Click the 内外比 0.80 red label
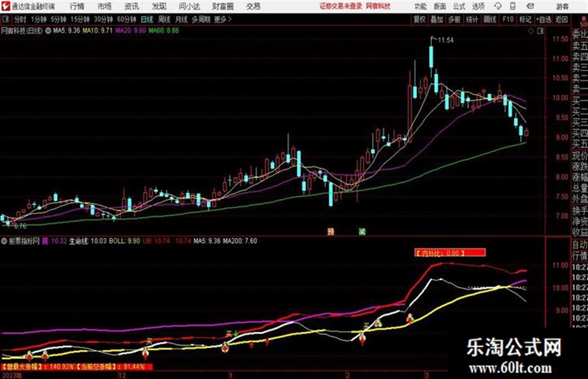This screenshot has width=588, height=379. [450, 253]
